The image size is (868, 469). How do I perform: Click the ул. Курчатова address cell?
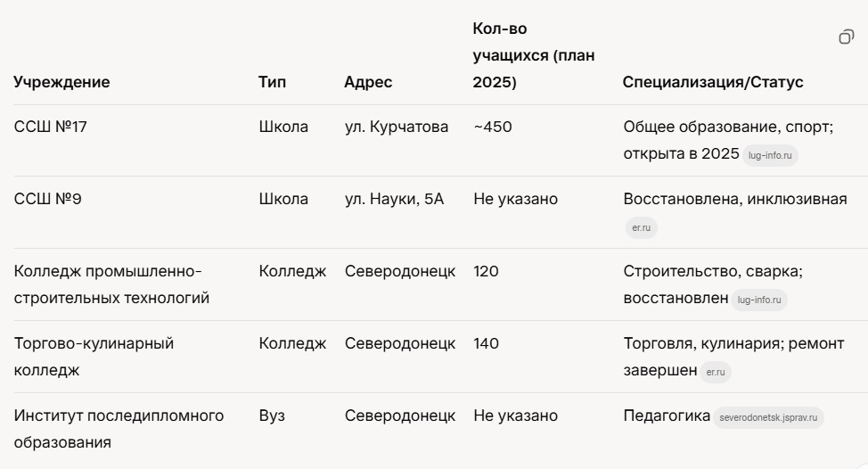point(397,127)
